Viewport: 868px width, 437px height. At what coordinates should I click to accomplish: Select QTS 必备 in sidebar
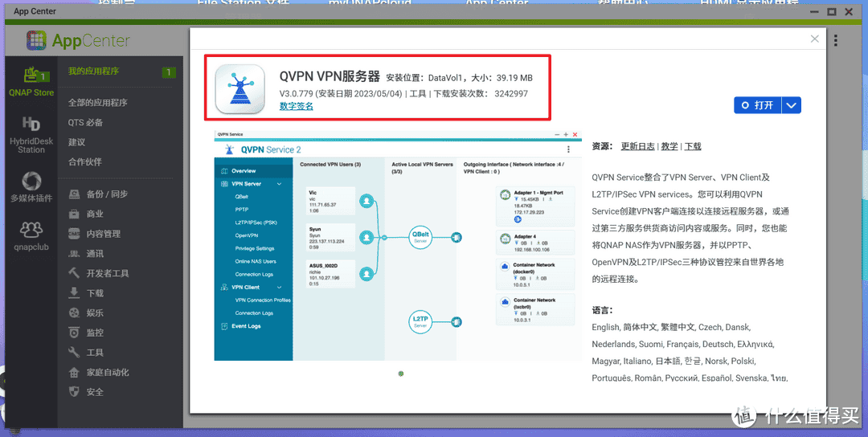(85, 122)
